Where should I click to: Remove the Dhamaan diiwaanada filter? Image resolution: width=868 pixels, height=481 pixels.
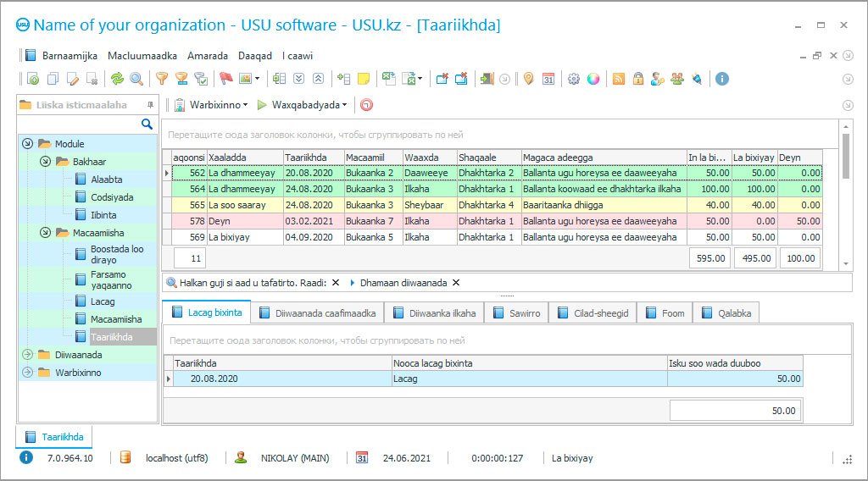pos(456,283)
